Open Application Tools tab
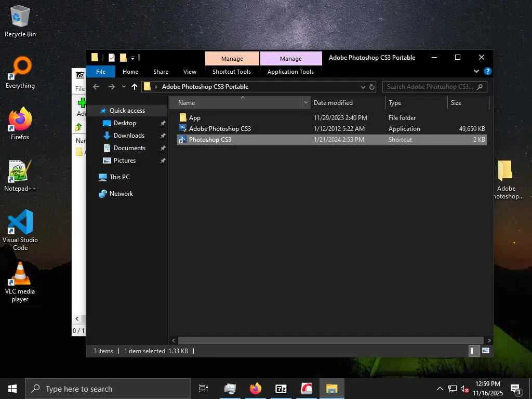The height and width of the screenshot is (399, 532). click(x=290, y=72)
